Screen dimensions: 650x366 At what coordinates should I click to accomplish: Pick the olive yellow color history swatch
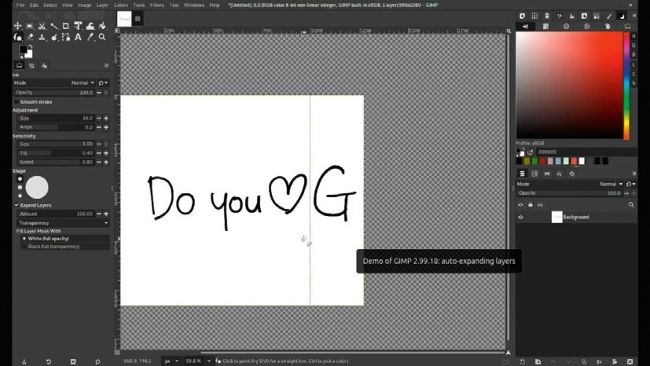click(x=527, y=161)
